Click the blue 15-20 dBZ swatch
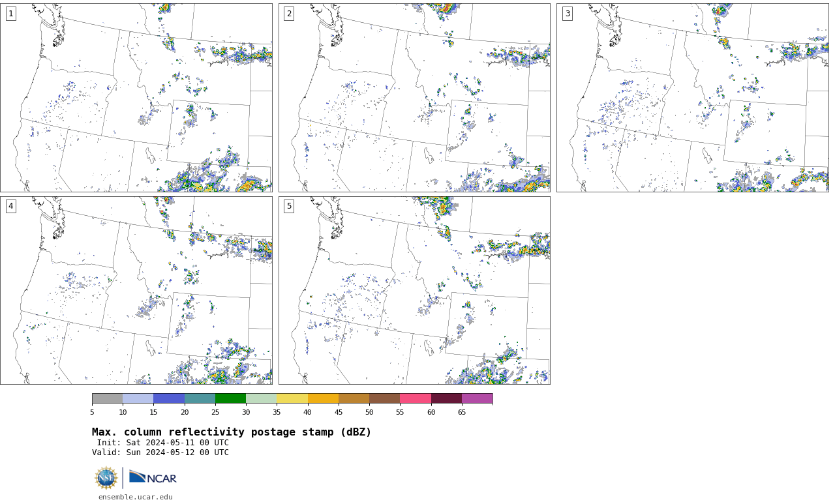Viewport: 835px width, 504px height. [x=169, y=398]
